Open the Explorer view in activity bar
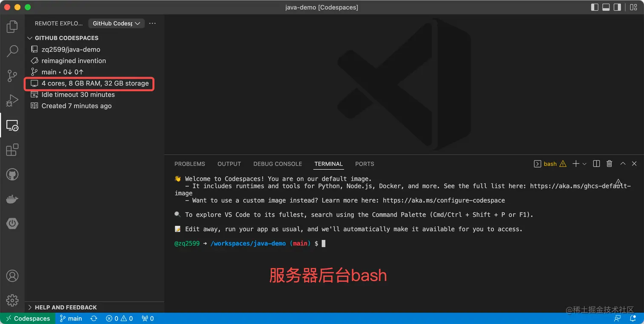This screenshot has width=644, height=324. [x=12, y=27]
